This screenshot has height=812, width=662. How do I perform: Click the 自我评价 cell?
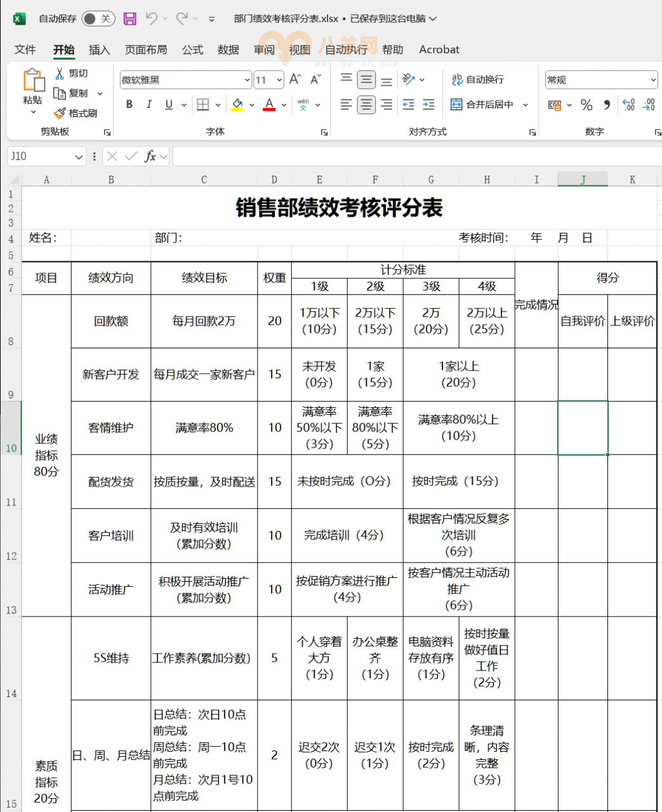pyautogui.click(x=583, y=321)
